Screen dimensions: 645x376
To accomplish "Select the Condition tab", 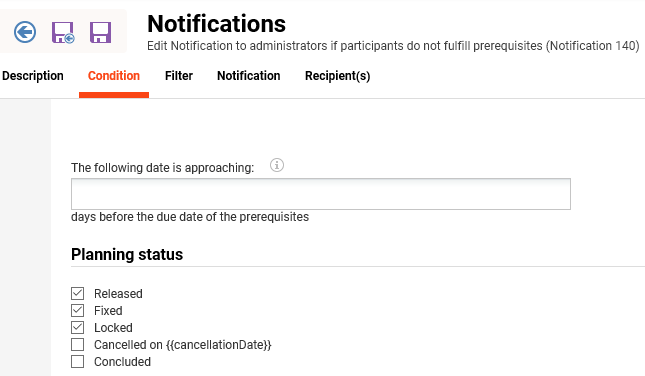I will 114,76.
